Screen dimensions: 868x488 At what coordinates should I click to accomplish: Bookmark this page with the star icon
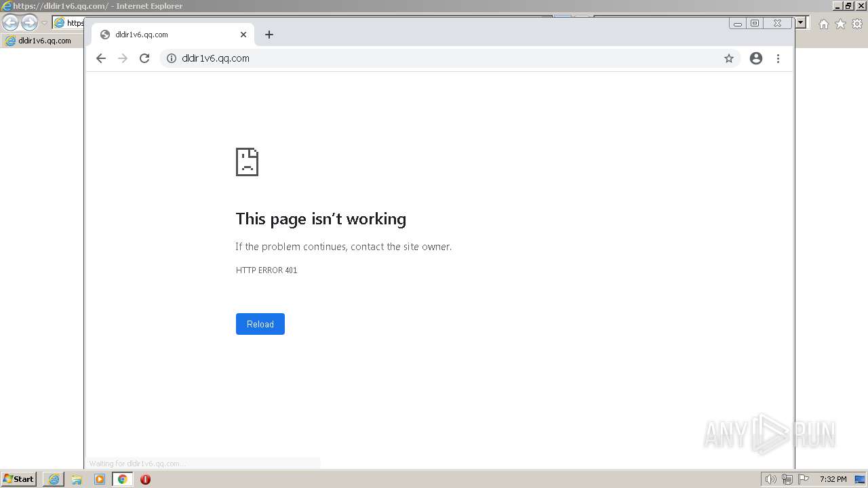(x=729, y=58)
